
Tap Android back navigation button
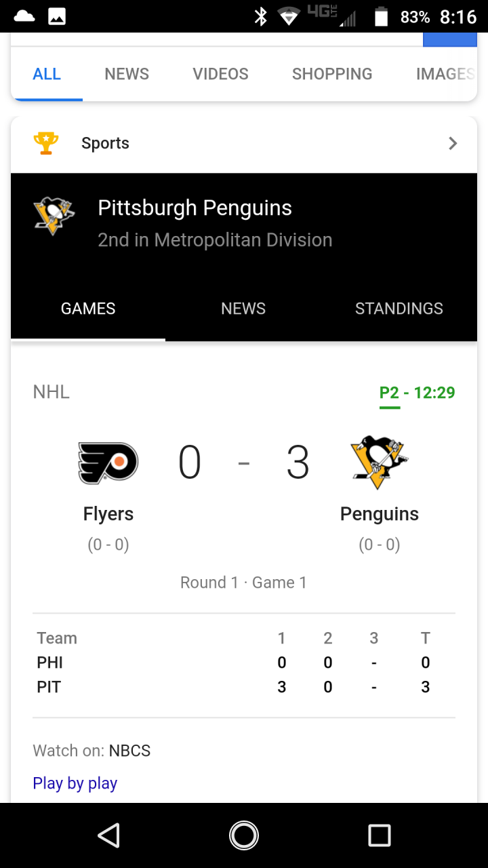(108, 835)
